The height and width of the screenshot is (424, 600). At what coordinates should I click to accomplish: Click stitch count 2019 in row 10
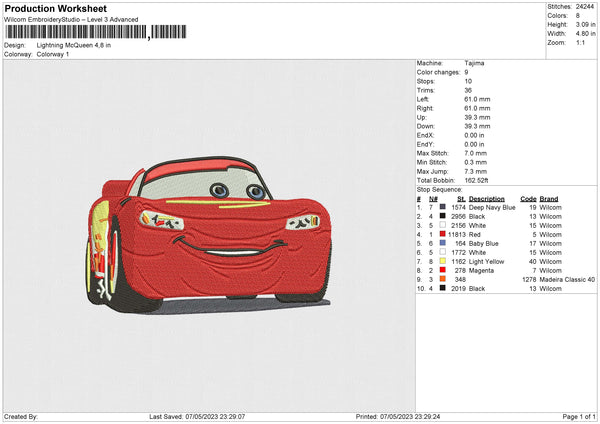[458, 289]
